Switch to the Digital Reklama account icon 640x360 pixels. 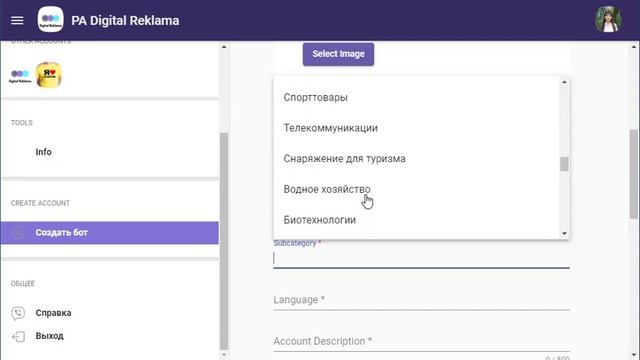[20, 75]
